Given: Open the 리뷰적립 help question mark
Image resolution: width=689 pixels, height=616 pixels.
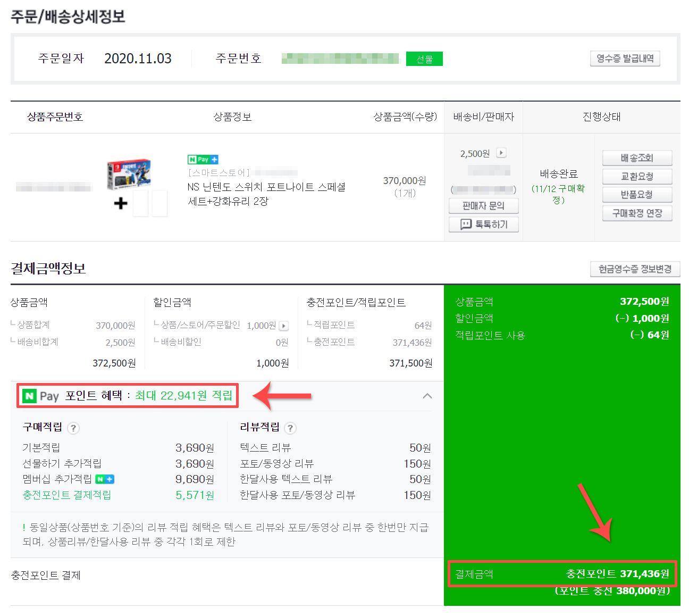Looking at the screenshot, I should tap(290, 428).
